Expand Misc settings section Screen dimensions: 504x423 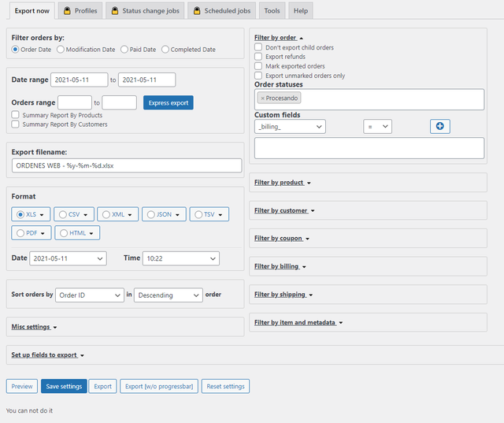coord(34,327)
